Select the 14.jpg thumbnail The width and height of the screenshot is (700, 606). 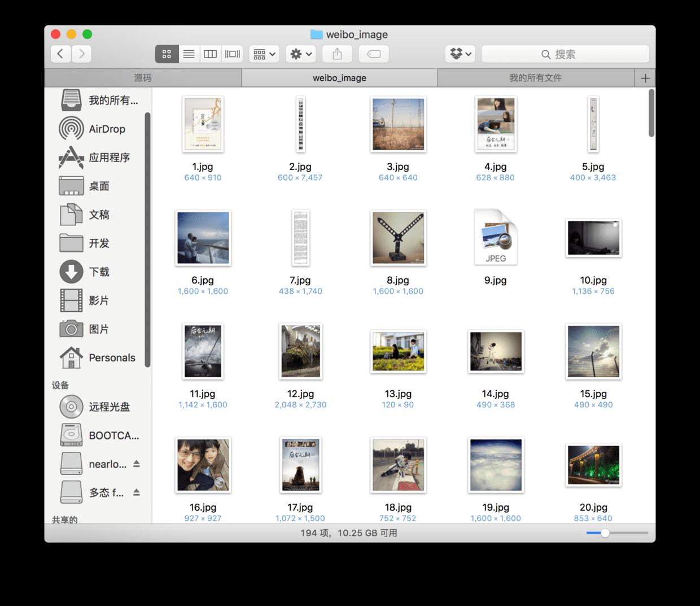pos(496,351)
